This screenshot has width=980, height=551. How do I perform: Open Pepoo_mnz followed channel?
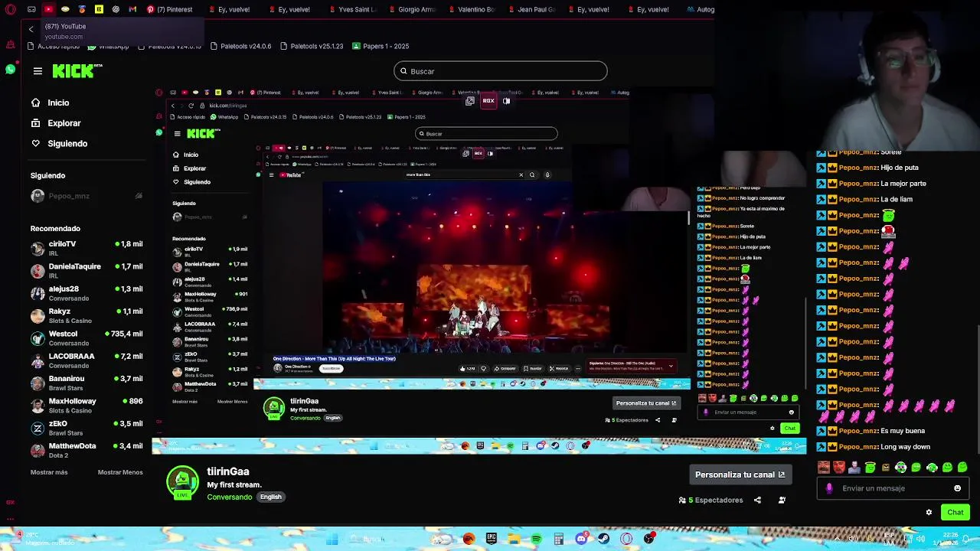pos(87,196)
